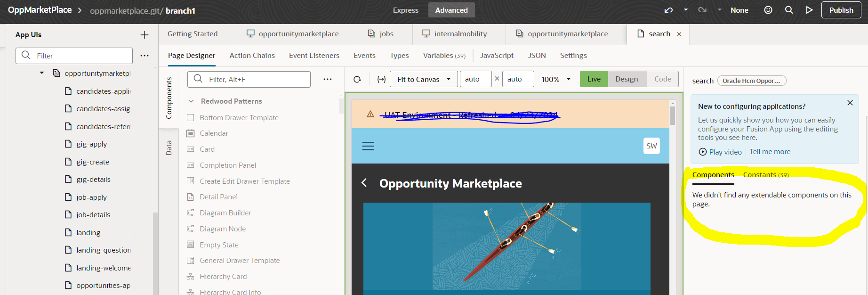The width and height of the screenshot is (868, 295).
Task: Close the search tab
Action: click(x=679, y=34)
